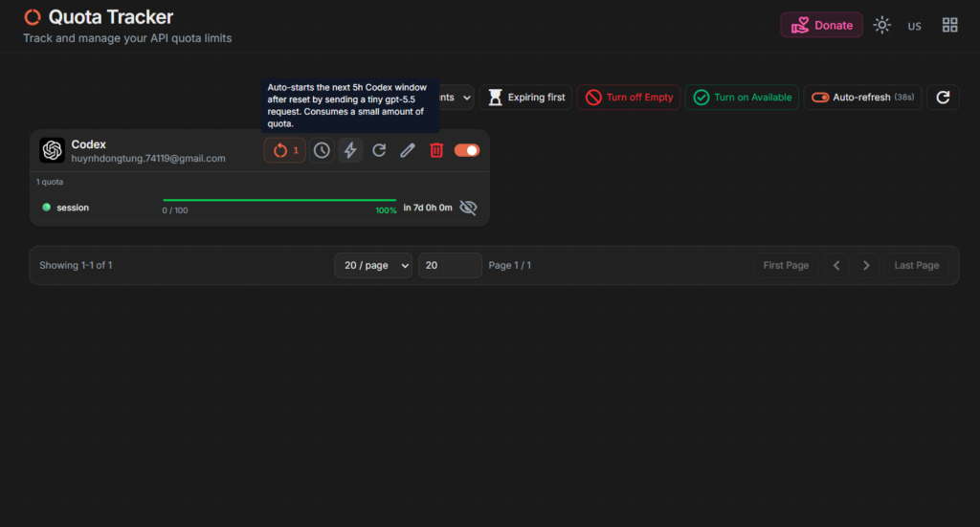The width and height of the screenshot is (980, 527).
Task: Open the 20 / page dropdown
Action: 373,265
